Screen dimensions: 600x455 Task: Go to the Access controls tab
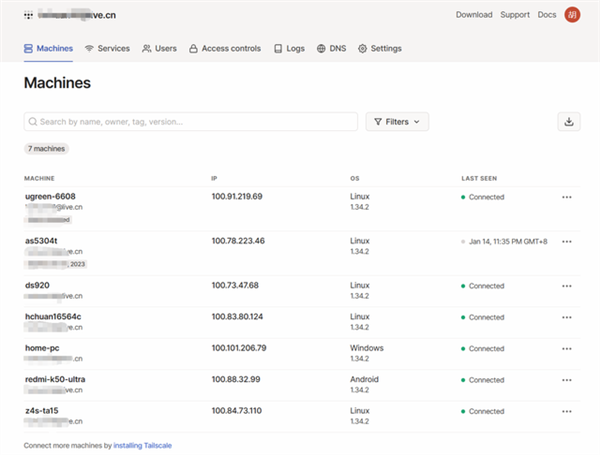(x=224, y=48)
